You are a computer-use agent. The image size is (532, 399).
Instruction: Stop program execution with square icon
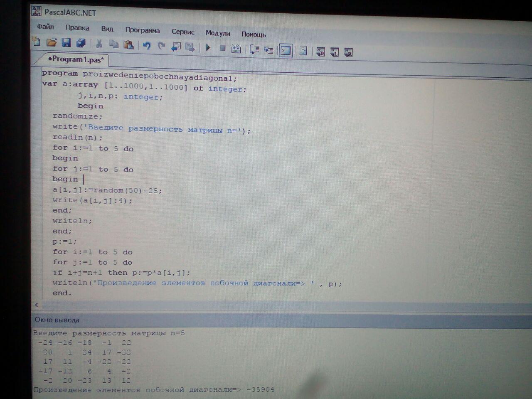222,48
